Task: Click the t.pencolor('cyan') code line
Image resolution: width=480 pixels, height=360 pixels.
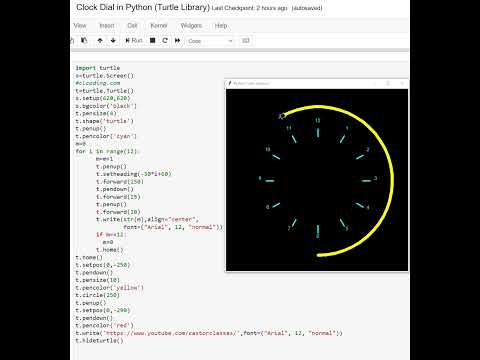Action: 106,136
